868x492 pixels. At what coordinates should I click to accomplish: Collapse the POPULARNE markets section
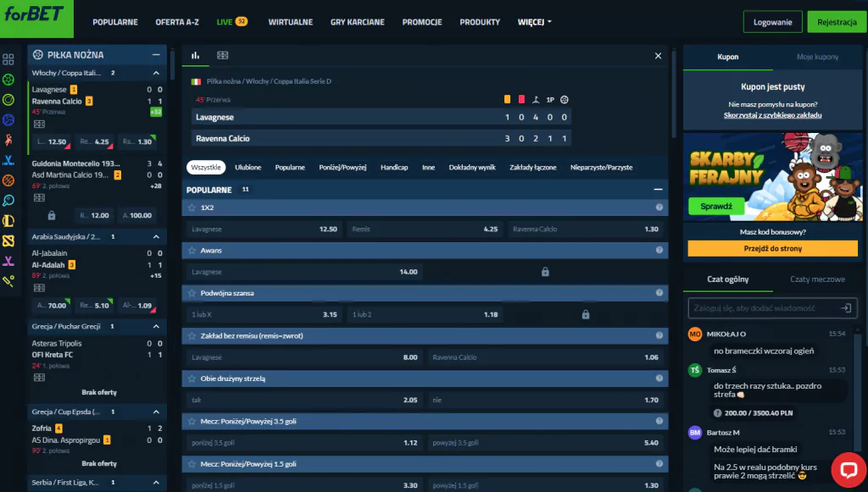[658, 190]
